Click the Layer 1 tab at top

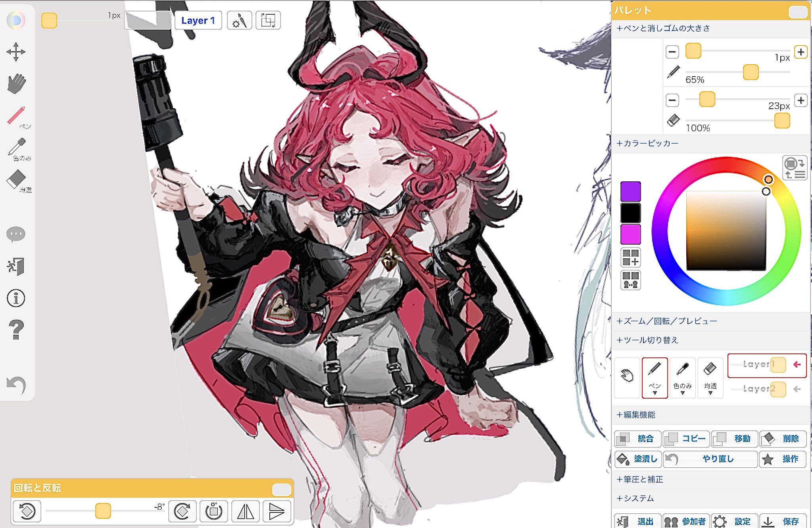click(198, 21)
